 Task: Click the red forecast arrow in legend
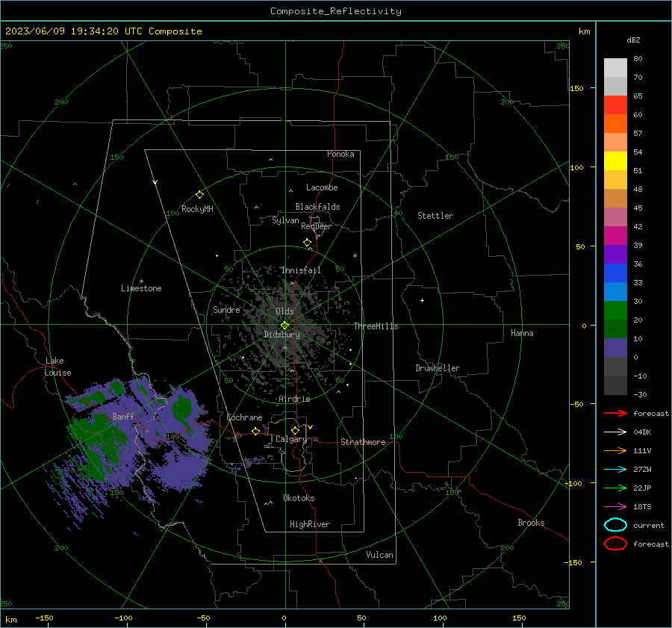(x=615, y=413)
